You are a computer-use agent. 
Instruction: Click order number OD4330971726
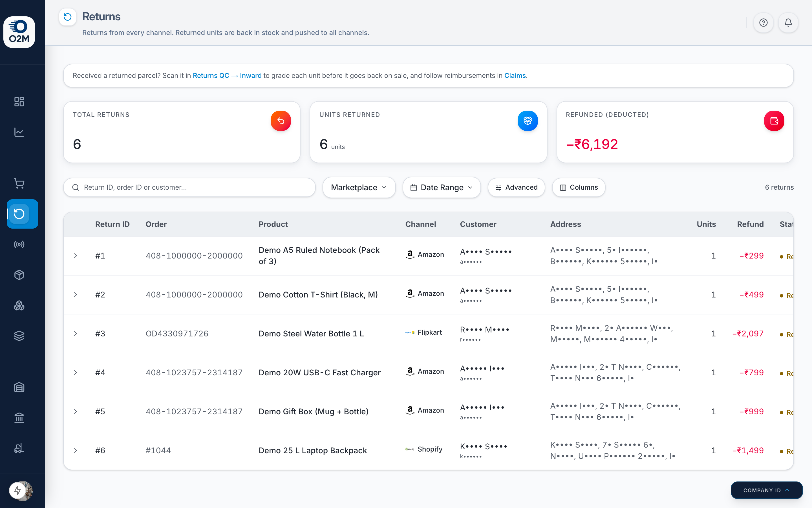(x=177, y=334)
